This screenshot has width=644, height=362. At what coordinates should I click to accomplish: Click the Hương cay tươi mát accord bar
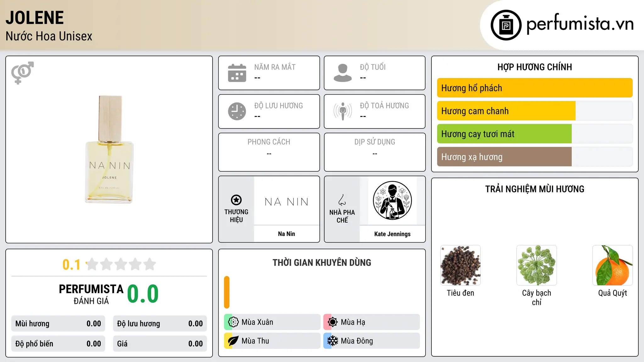[x=535, y=134]
